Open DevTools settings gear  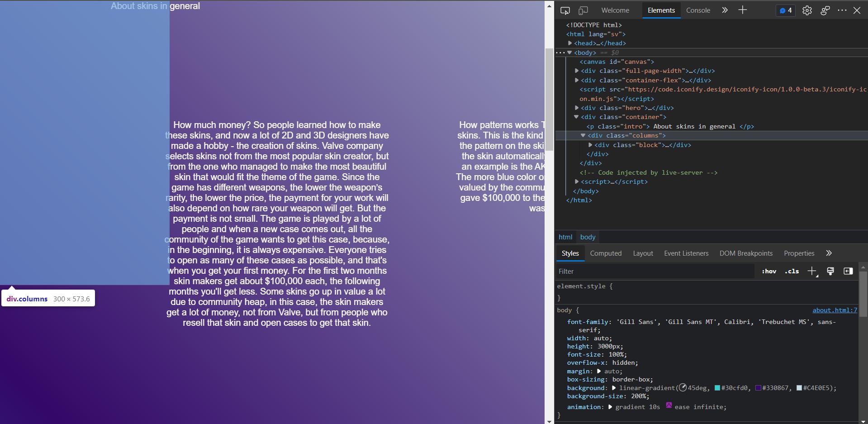pos(807,10)
